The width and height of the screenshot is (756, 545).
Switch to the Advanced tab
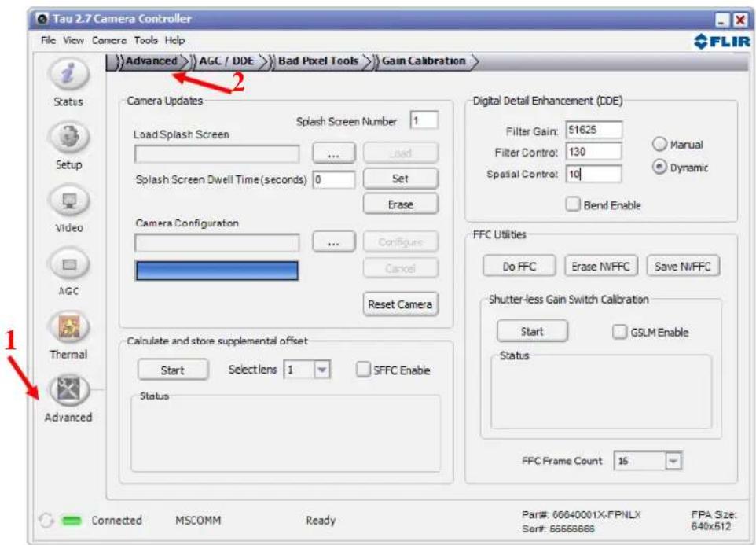tap(151, 61)
